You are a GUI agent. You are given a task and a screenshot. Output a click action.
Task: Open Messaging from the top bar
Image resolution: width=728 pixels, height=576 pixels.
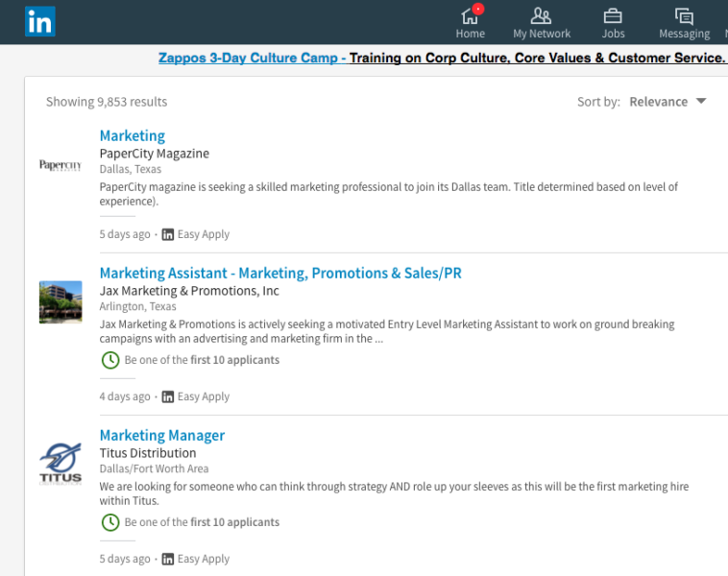coord(684,23)
